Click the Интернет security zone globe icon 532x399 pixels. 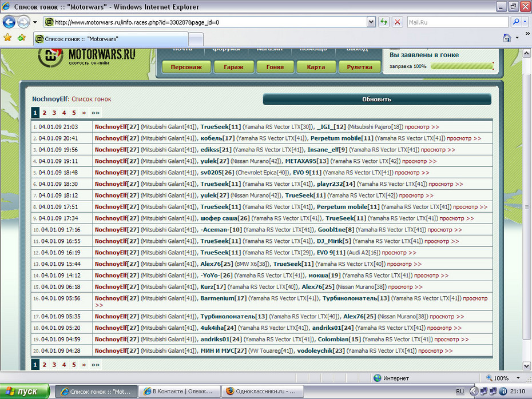click(378, 378)
